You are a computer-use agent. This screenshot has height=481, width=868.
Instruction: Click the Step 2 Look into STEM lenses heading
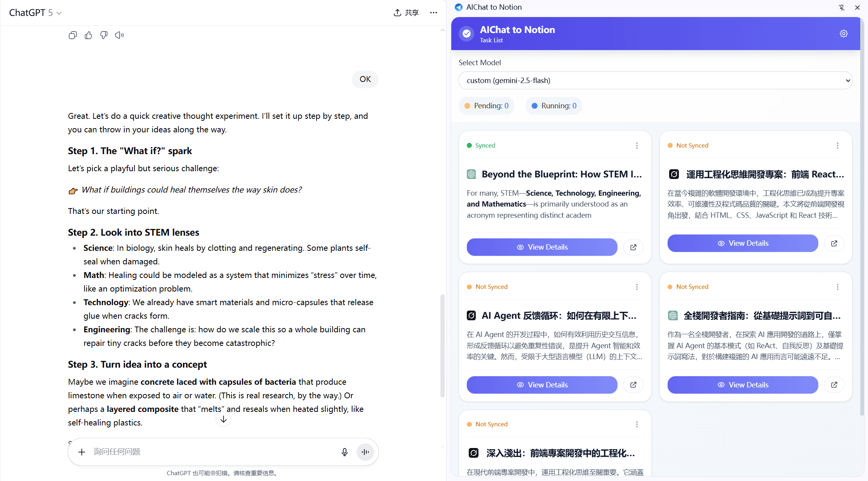click(x=134, y=233)
